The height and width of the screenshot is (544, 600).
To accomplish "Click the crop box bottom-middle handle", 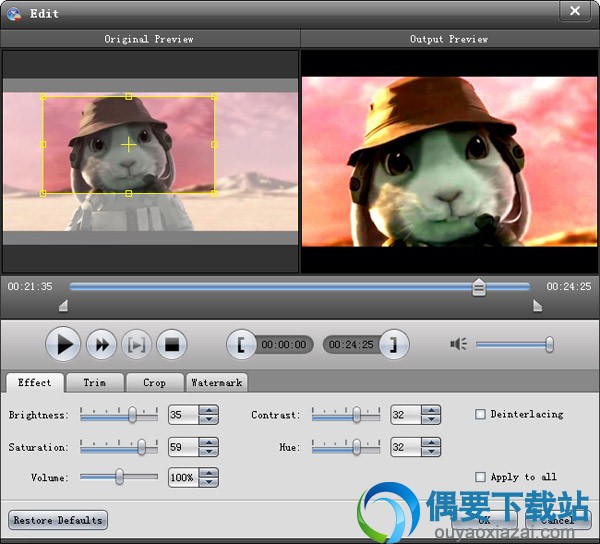I will [x=129, y=194].
